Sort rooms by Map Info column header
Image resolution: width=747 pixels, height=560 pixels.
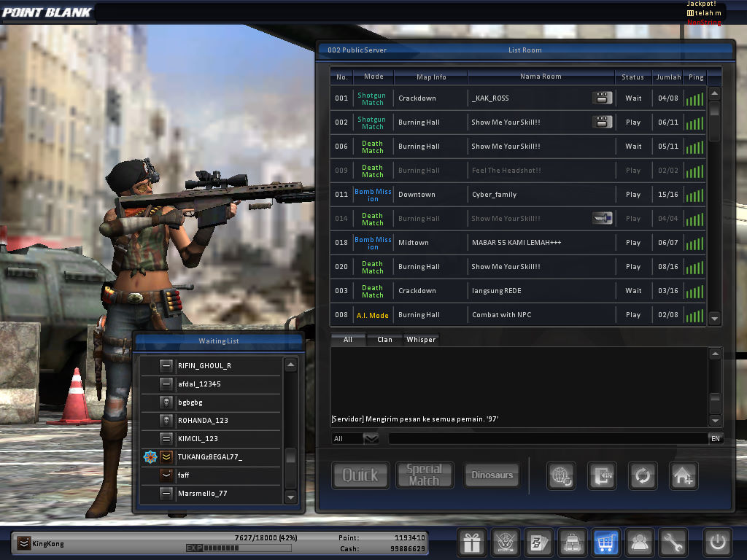coord(431,77)
